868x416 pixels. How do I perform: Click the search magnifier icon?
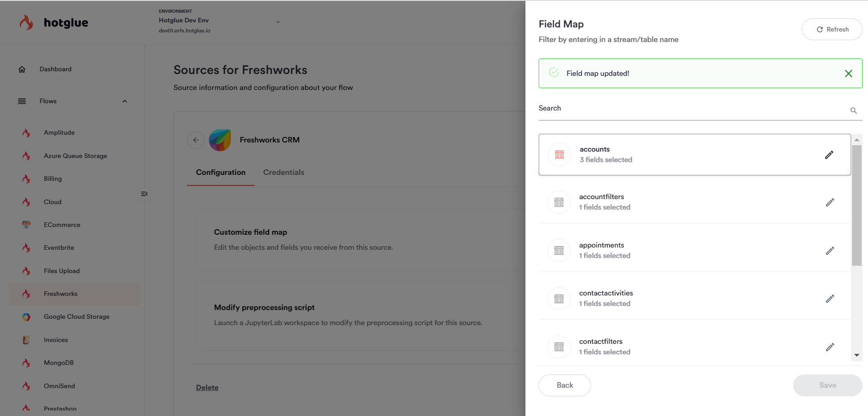tap(853, 111)
